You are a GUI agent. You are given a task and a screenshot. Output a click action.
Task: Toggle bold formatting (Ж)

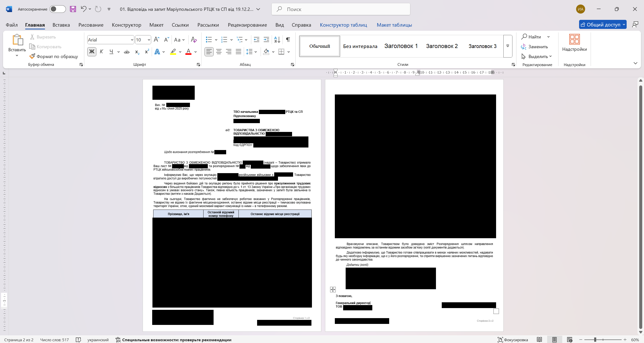pyautogui.click(x=92, y=52)
